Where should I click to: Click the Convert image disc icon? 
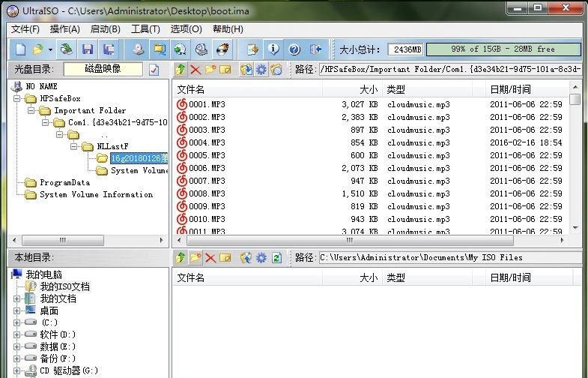click(181, 49)
